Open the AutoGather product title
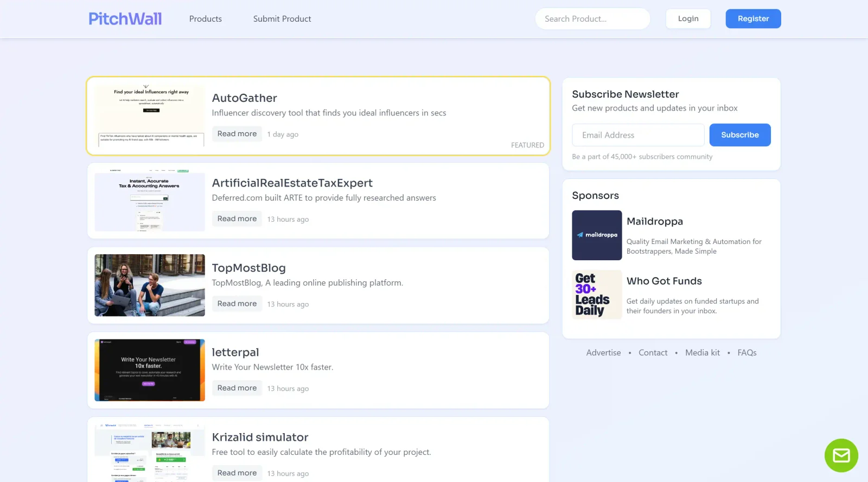Image resolution: width=868 pixels, height=482 pixels. click(x=244, y=98)
